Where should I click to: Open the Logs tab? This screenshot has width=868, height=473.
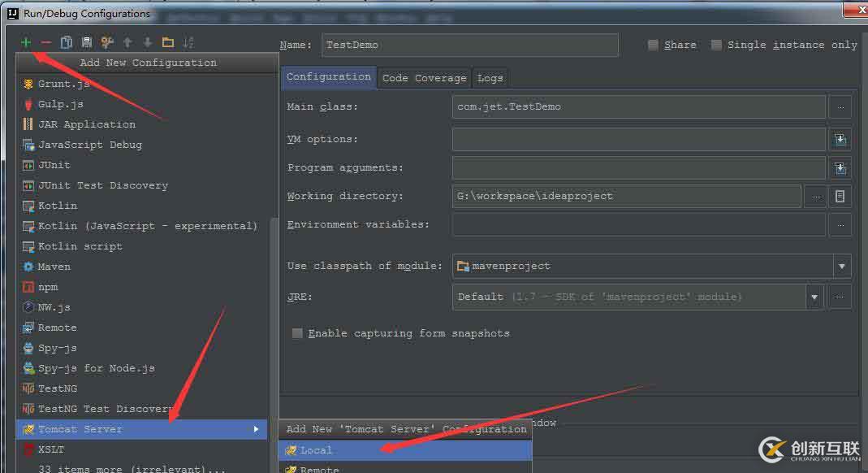[x=490, y=78]
